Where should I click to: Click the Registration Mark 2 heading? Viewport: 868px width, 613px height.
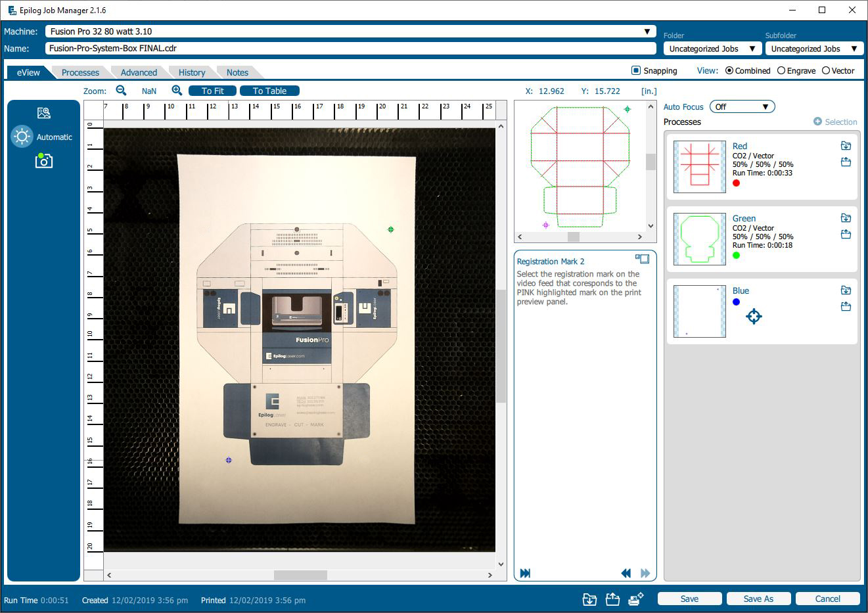551,261
